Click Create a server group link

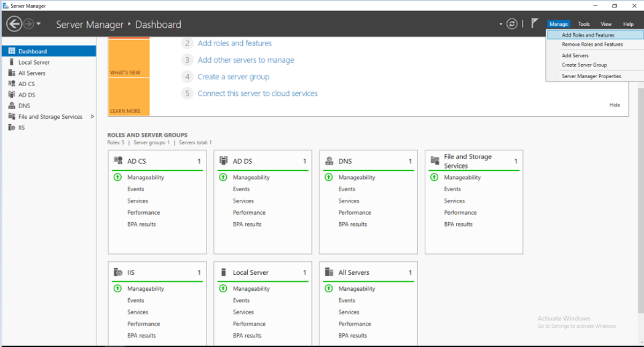234,77
